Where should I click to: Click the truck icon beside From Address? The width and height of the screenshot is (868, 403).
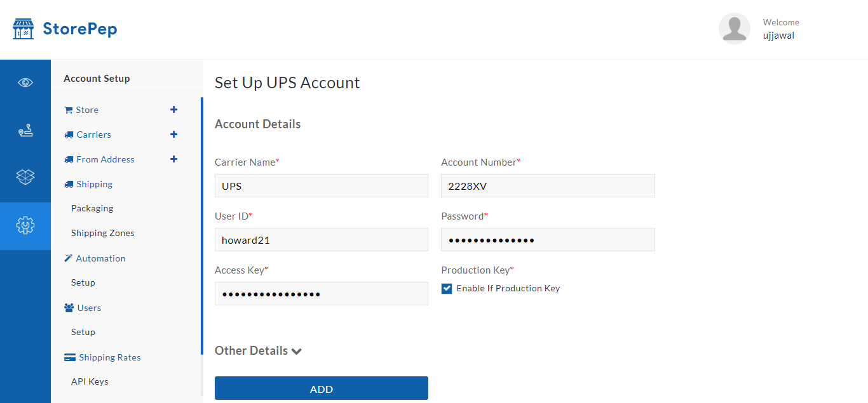tap(69, 159)
